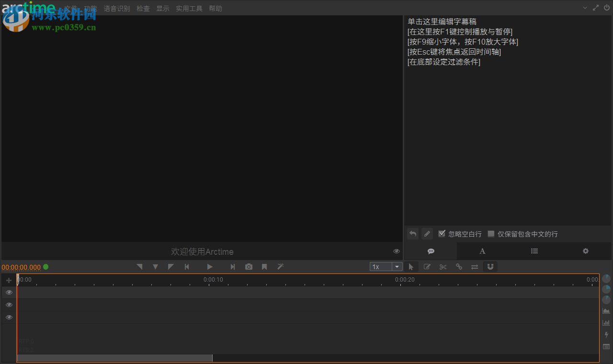Click the chevron at top right of title bar
This screenshot has width=613, height=364.
585,8
